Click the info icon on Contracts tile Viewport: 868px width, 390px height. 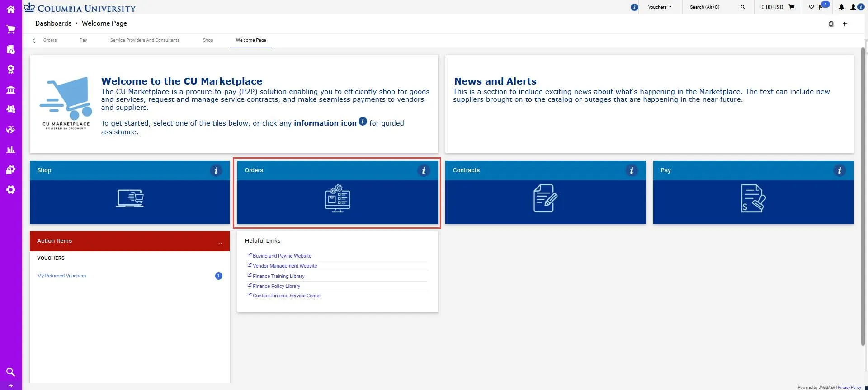tap(632, 170)
